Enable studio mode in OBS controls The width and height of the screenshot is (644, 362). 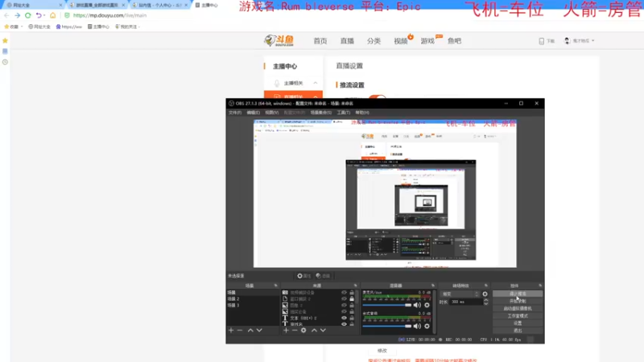click(518, 316)
